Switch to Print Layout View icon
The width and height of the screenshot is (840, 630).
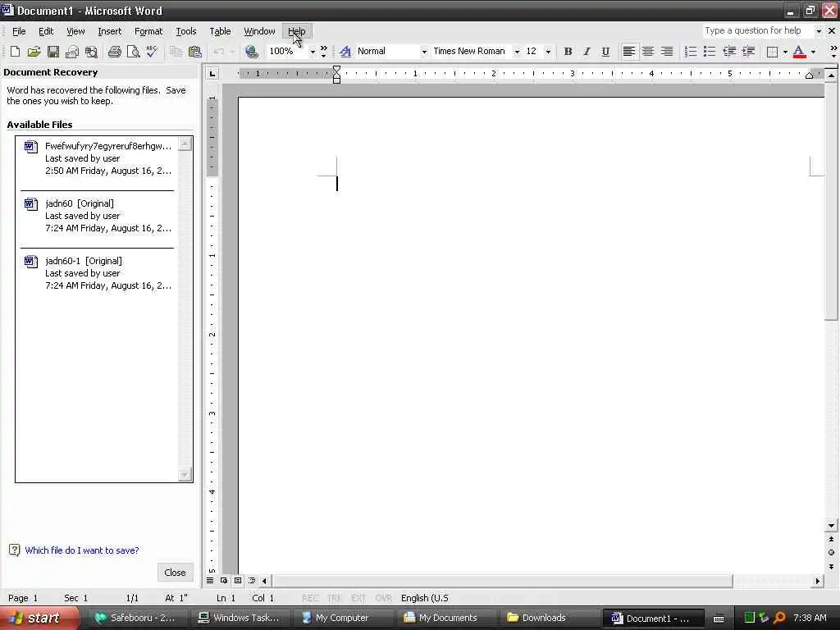click(x=238, y=581)
